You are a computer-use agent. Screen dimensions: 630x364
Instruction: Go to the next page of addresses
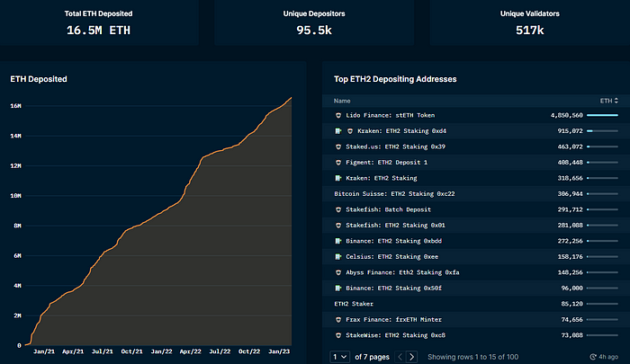tap(412, 357)
